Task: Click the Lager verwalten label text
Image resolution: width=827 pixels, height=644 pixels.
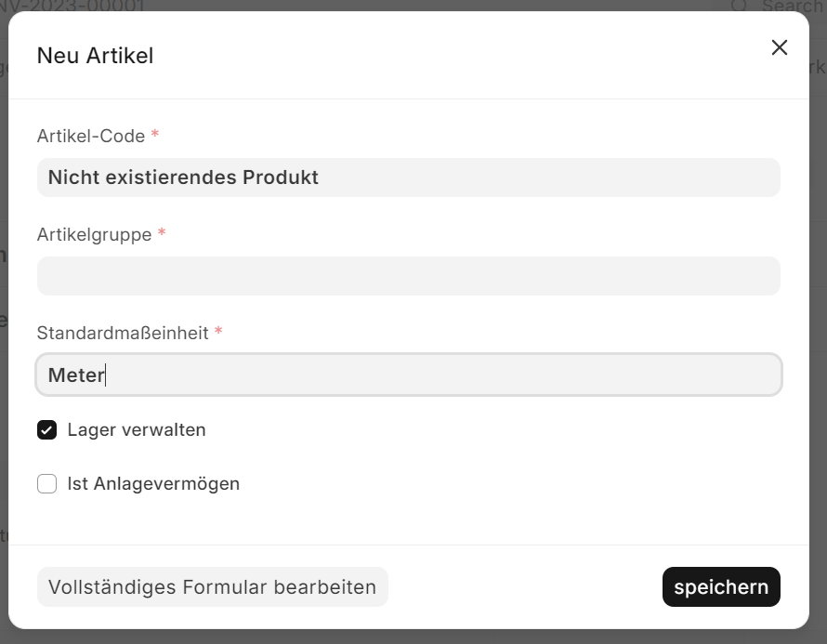Action: (x=137, y=430)
